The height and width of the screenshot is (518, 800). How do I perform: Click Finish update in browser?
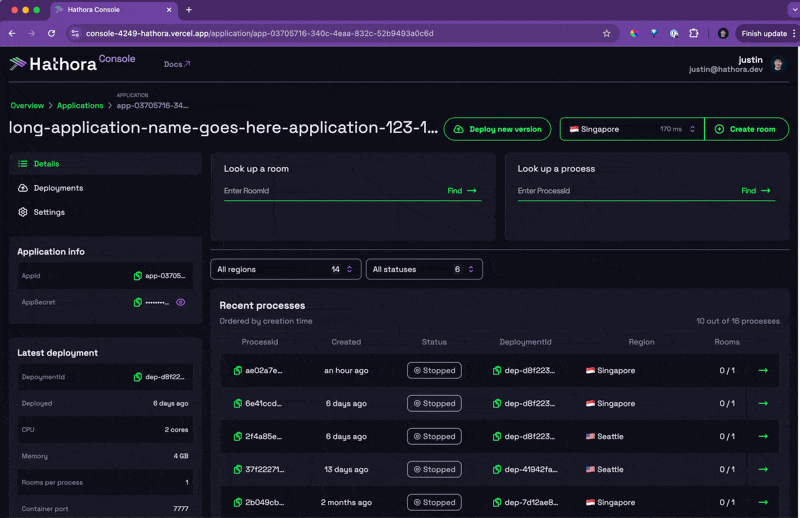click(767, 34)
